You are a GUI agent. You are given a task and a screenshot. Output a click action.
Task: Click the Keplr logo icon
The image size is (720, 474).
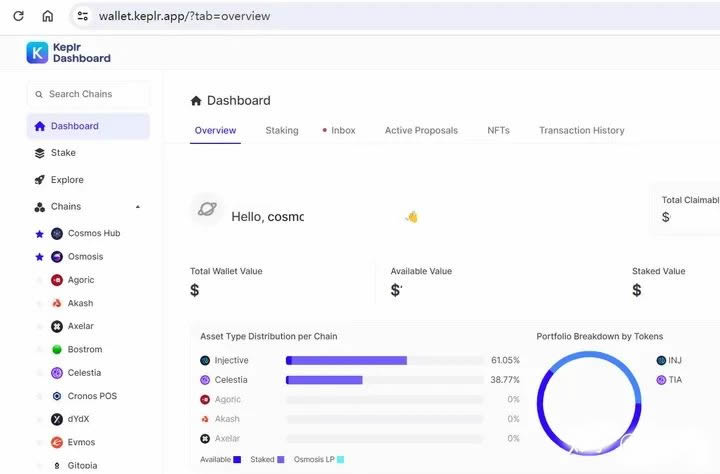click(37, 53)
